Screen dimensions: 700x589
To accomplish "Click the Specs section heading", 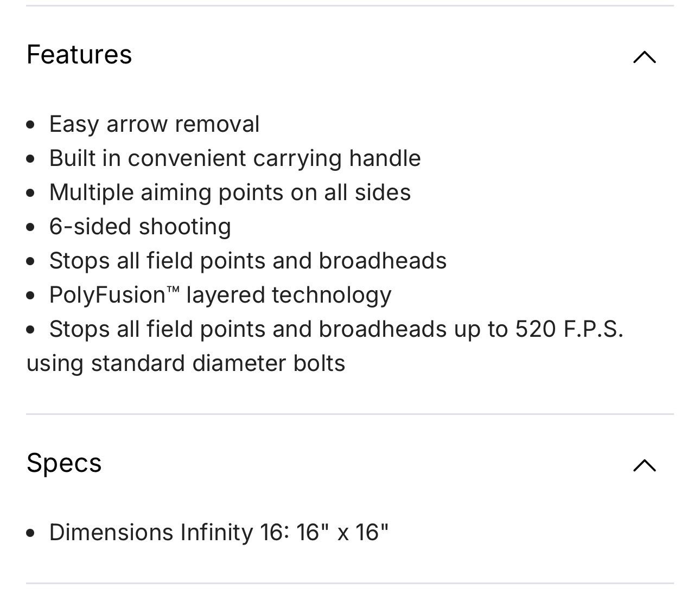I will (64, 463).
